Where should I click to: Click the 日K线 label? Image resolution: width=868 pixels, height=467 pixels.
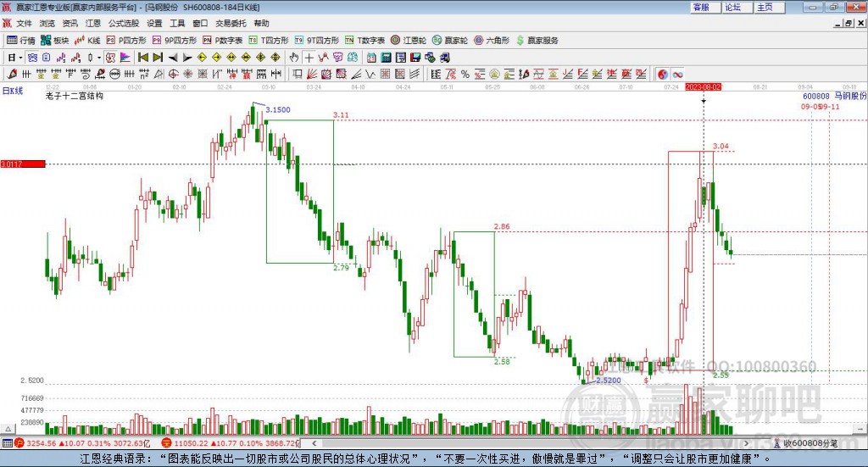point(13,91)
